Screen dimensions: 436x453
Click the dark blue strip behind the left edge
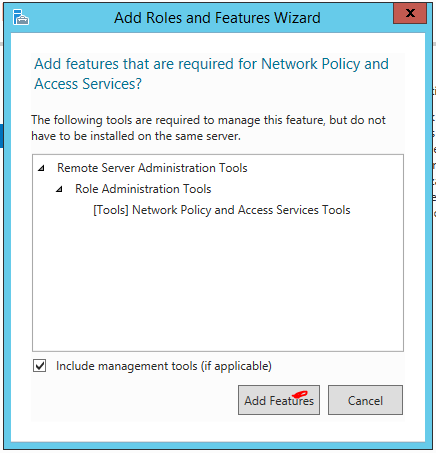pyautogui.click(x=1, y=136)
